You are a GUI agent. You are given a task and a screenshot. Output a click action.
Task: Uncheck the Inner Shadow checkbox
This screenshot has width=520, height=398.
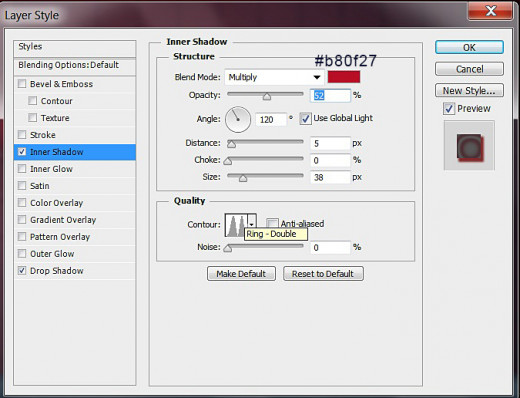pos(22,152)
